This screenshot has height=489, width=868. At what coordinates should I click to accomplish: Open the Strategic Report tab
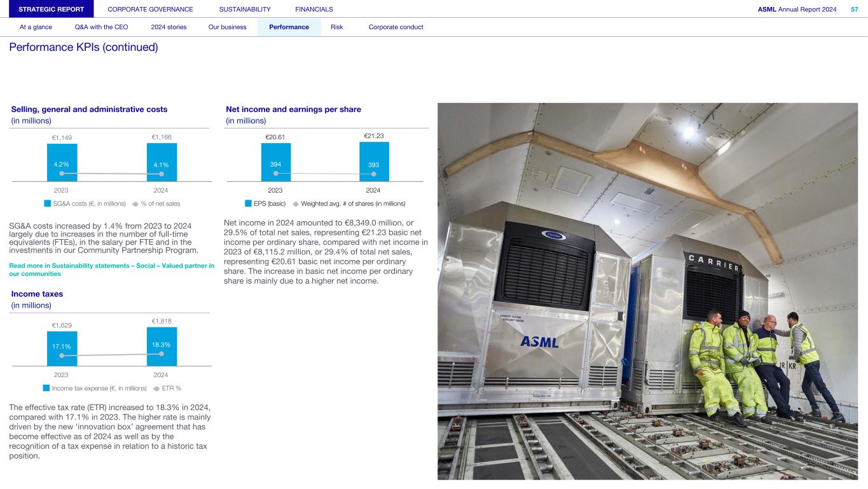pos(46,9)
